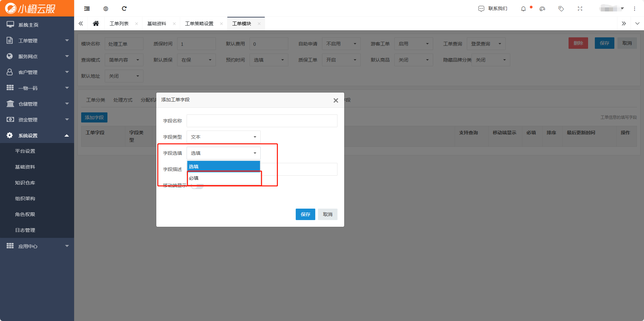
Task: Switch to the 工单策略设置 tab
Action: pos(199,24)
